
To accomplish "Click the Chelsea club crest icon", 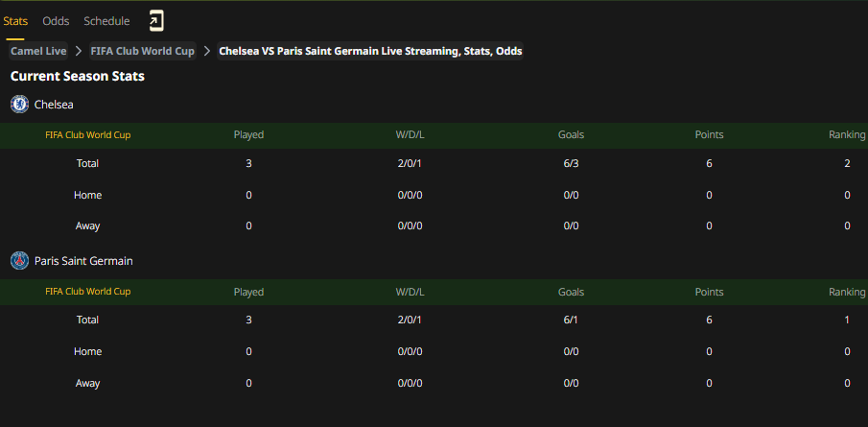I will (x=19, y=105).
